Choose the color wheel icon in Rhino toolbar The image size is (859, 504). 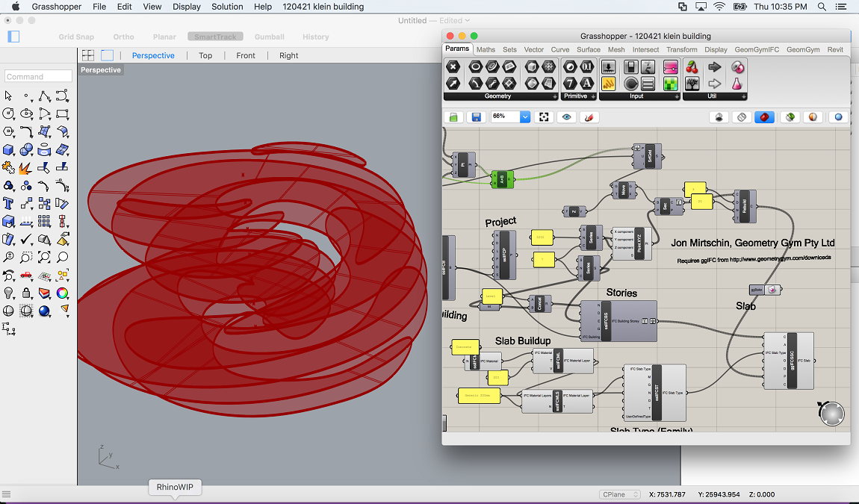pos(63,293)
